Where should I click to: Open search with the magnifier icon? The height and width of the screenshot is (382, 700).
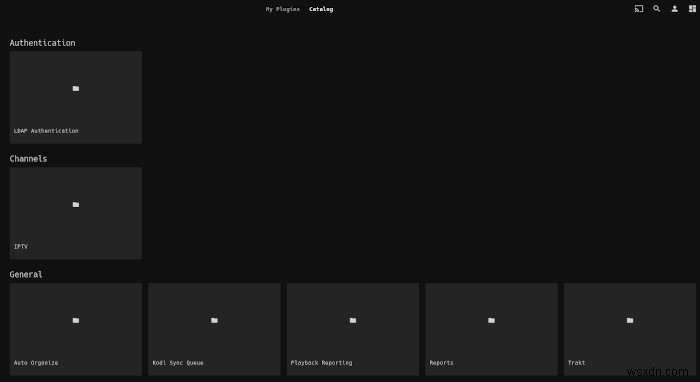tap(657, 8)
